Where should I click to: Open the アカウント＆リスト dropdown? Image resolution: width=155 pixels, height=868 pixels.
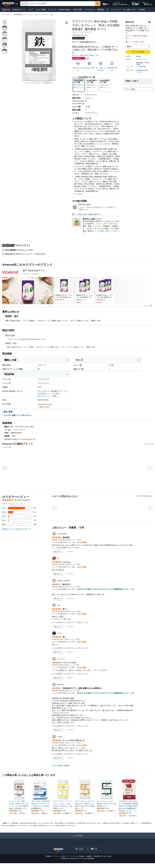click(x=121, y=4)
